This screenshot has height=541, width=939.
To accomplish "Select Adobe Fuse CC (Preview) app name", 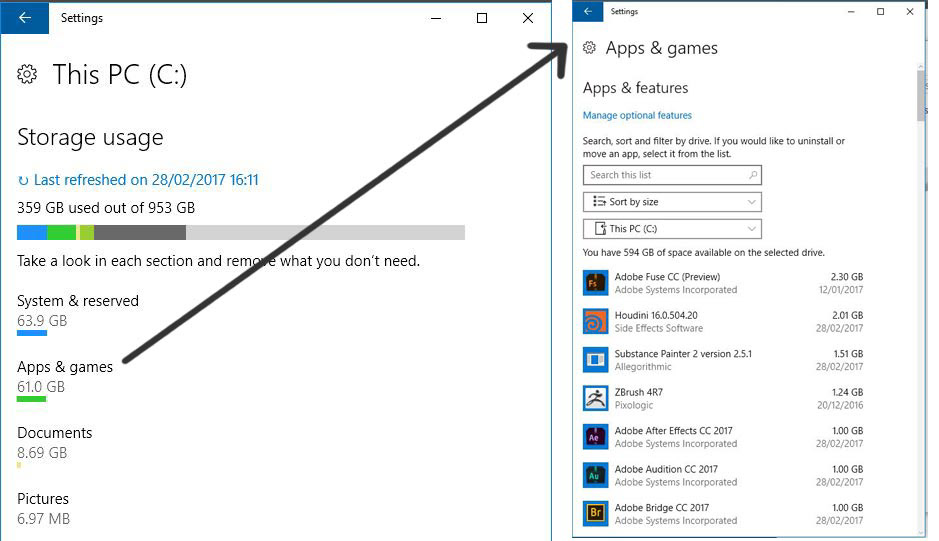I will [x=667, y=277].
